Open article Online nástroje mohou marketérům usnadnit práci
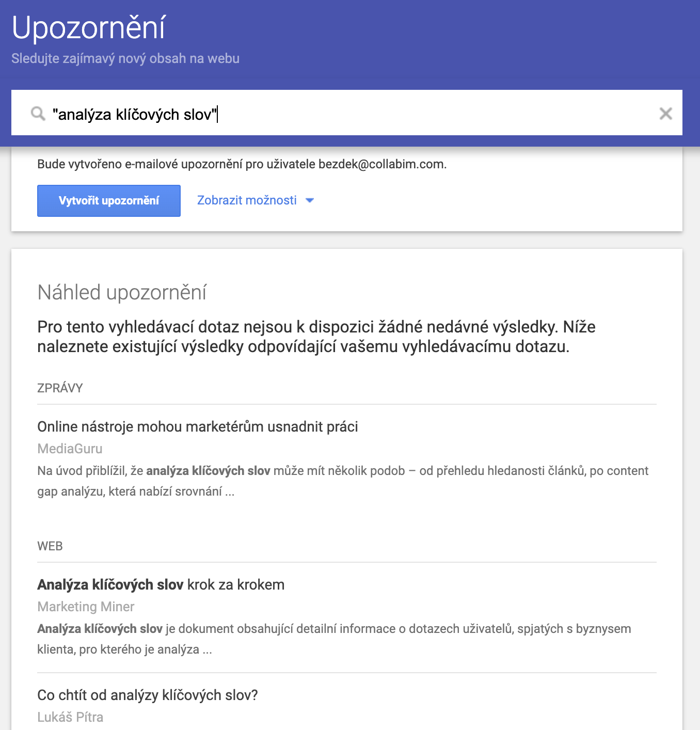 (x=198, y=426)
